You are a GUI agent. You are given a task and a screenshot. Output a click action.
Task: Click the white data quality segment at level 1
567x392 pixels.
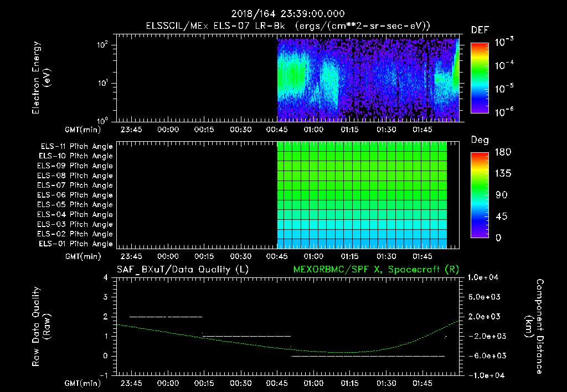click(x=246, y=336)
